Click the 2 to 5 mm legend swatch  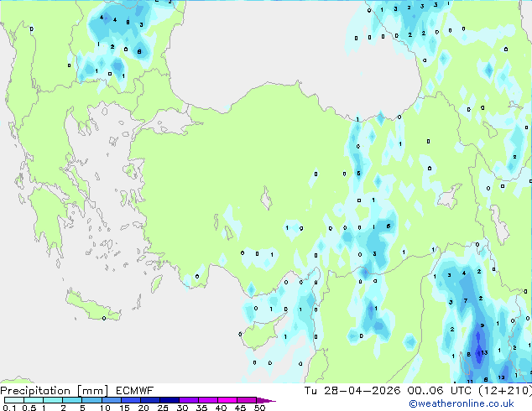coord(72,400)
